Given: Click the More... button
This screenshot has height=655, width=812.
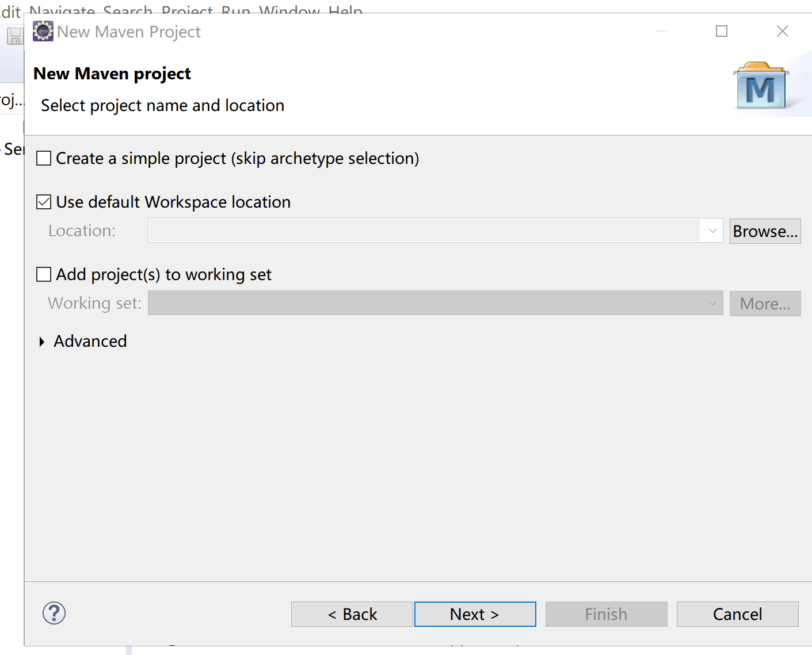Looking at the screenshot, I should 765,304.
